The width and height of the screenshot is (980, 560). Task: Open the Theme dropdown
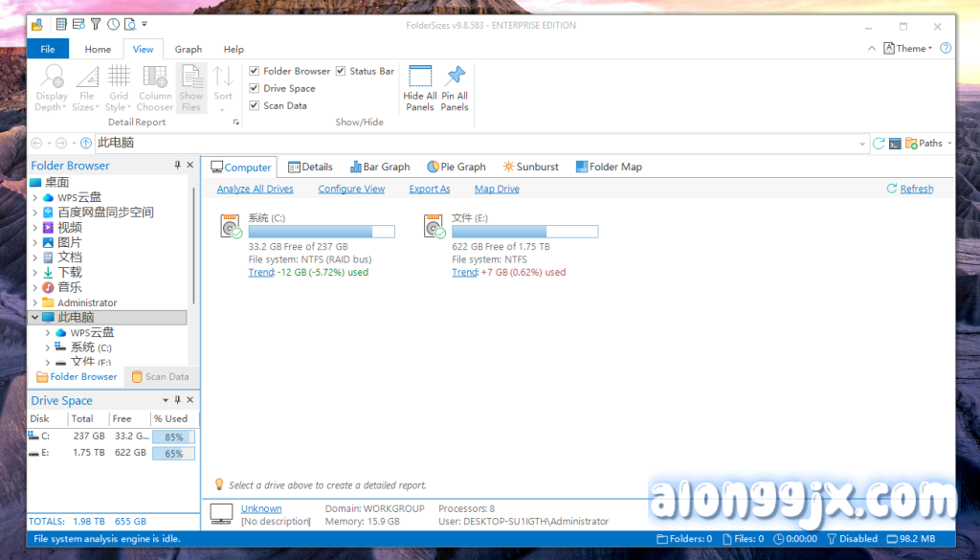tap(909, 49)
